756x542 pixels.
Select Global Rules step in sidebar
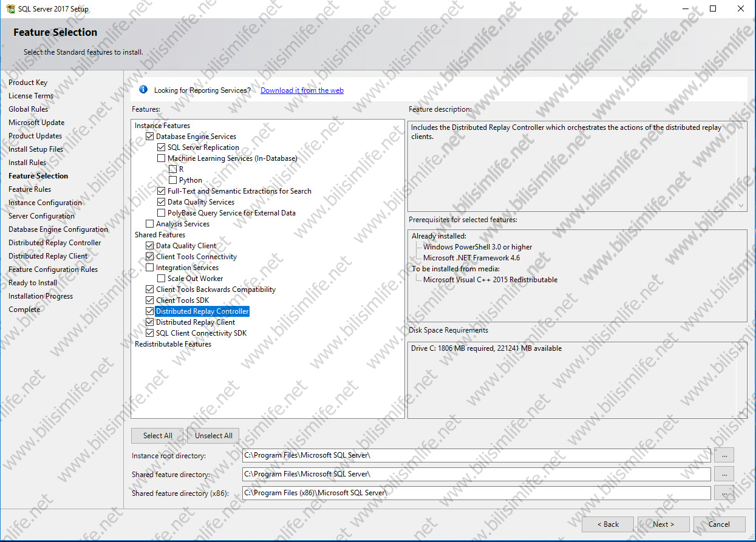[29, 109]
